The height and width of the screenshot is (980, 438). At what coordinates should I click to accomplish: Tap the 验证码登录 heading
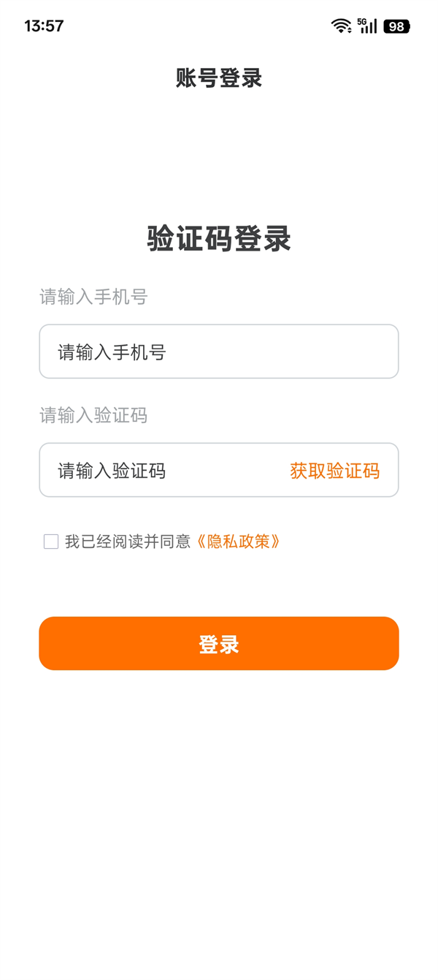click(219, 239)
